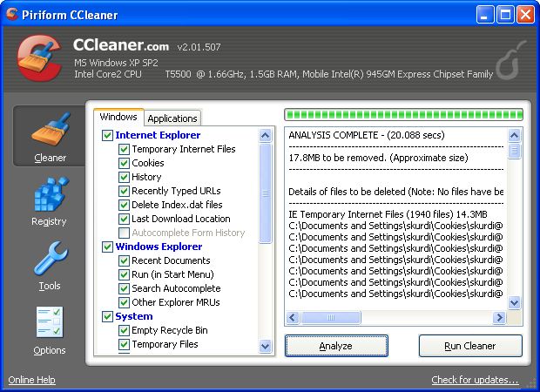Image resolution: width=540 pixels, height=392 pixels.
Task: Click the results scroll up arrow
Action: coord(514,135)
